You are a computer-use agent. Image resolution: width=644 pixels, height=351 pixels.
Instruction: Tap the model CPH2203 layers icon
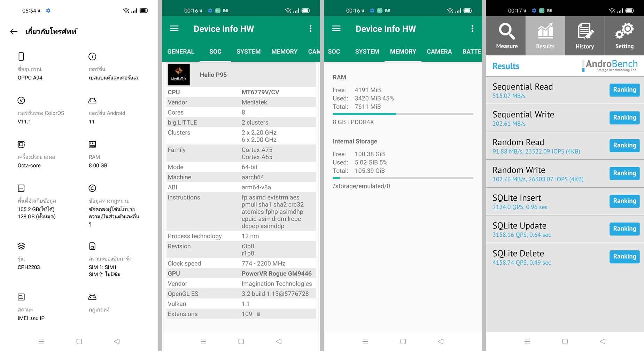(x=21, y=246)
